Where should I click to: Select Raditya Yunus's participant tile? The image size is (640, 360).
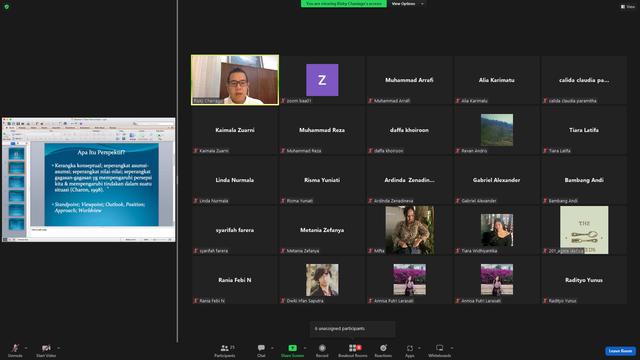[584, 280]
